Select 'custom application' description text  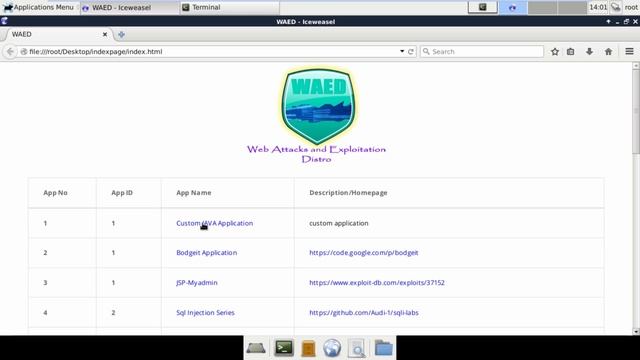point(339,223)
